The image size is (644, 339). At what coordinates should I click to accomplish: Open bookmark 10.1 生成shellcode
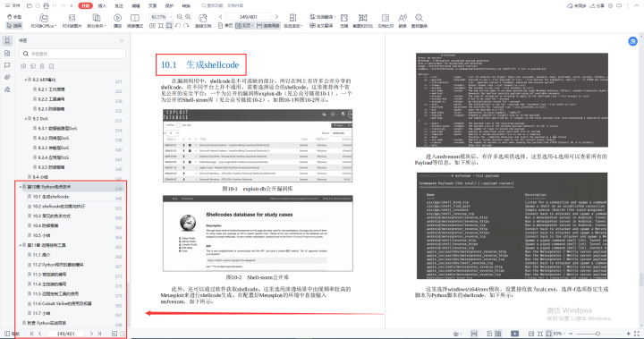tap(50, 197)
